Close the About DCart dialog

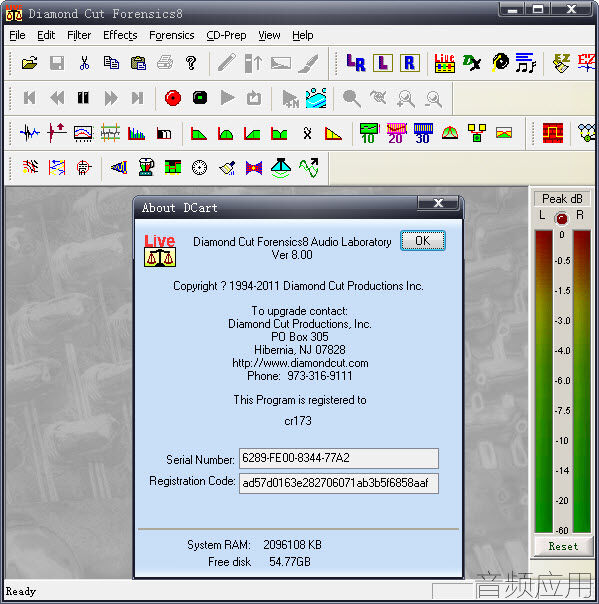pos(438,203)
